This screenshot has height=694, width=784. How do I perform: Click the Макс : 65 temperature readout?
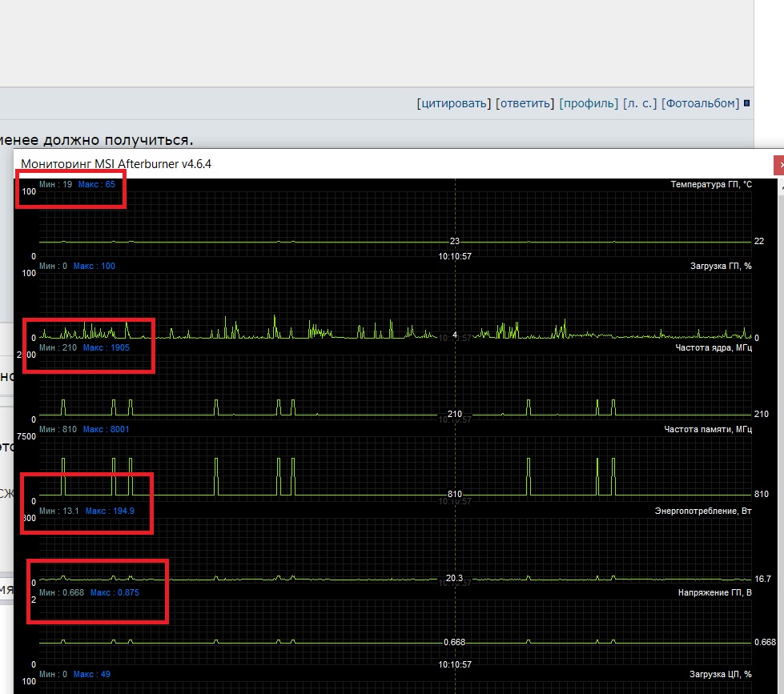click(x=97, y=184)
